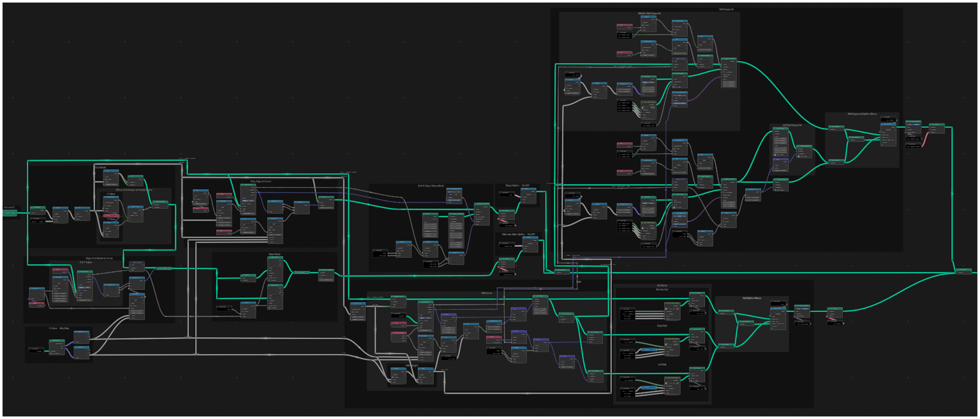Click the Align Grid Mesh to Curve label
This screenshot has width=980, height=419.
(99, 258)
